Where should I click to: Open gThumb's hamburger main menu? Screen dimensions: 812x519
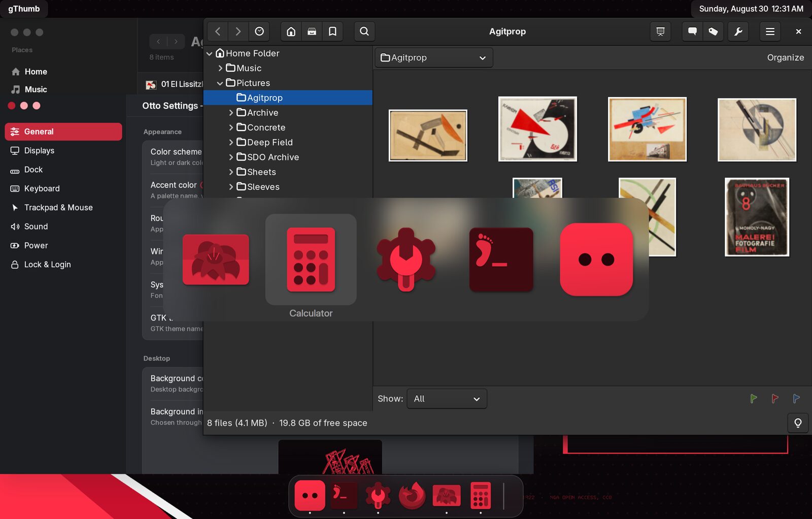770,31
